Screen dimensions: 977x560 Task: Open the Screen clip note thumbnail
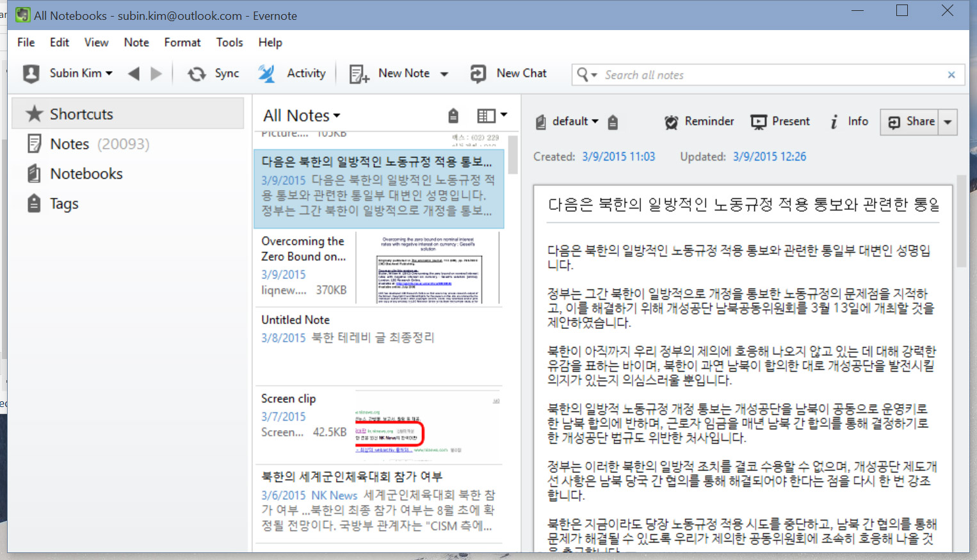(x=427, y=425)
